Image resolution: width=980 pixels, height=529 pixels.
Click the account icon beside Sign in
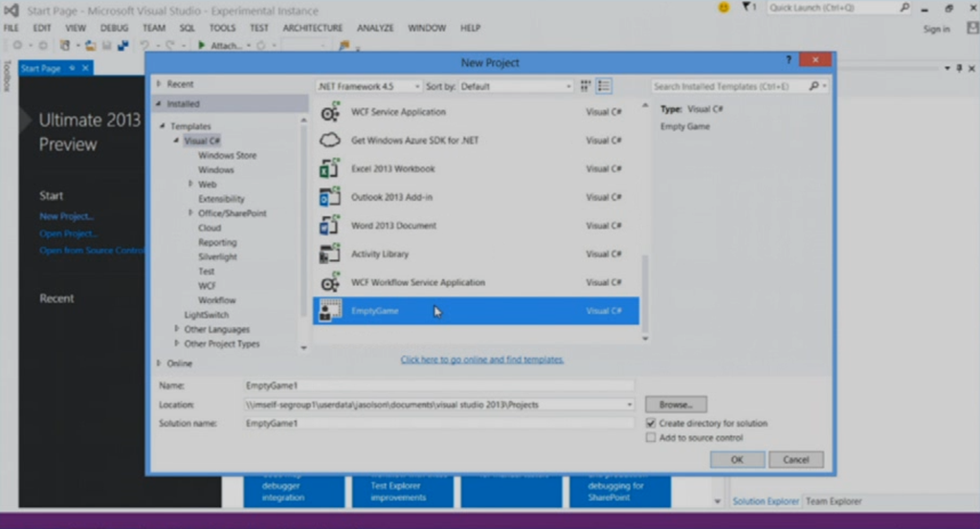click(x=972, y=28)
